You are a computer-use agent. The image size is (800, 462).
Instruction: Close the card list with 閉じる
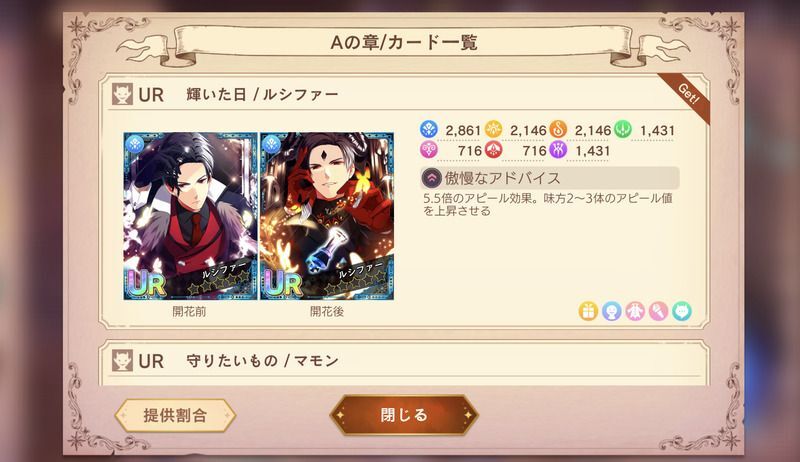pyautogui.click(x=404, y=415)
